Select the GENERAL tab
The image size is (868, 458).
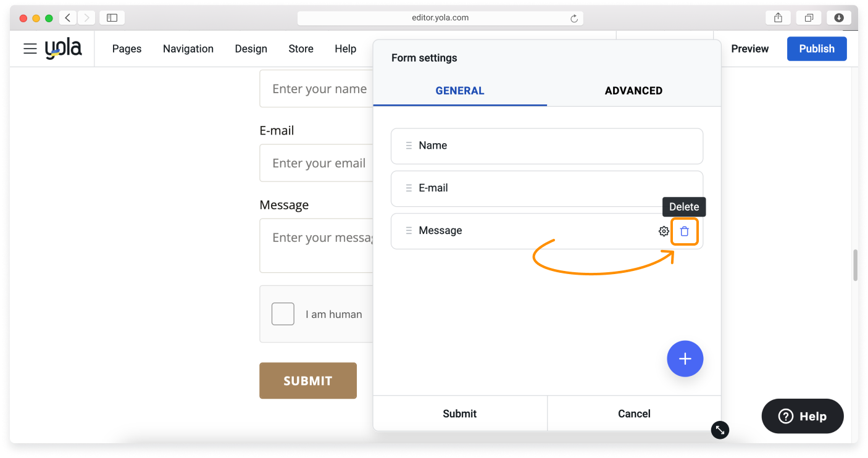point(459,91)
